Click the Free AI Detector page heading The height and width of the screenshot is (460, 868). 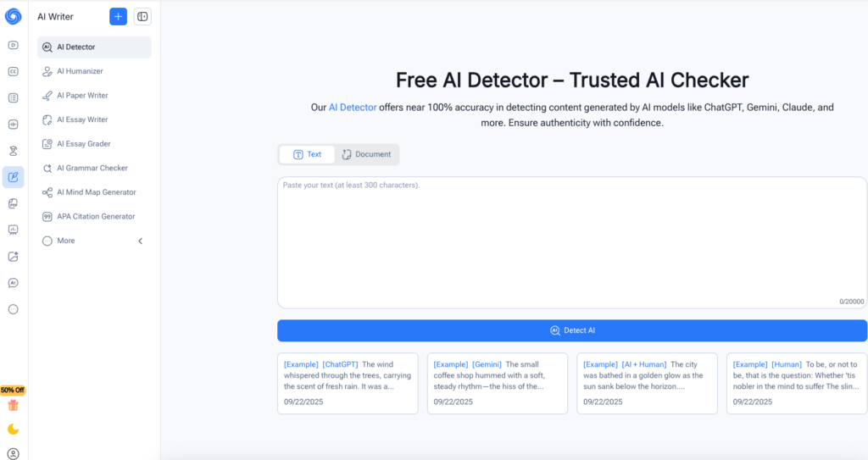point(572,80)
